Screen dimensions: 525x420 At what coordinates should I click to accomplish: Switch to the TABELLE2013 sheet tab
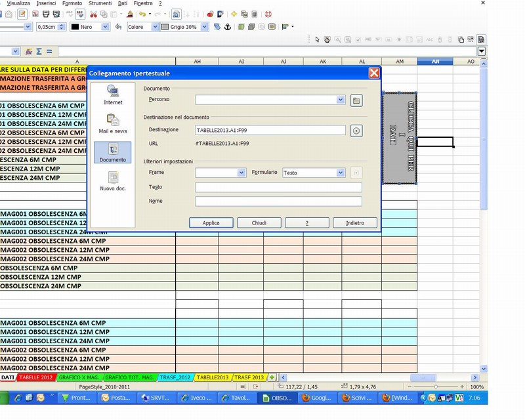213,377
